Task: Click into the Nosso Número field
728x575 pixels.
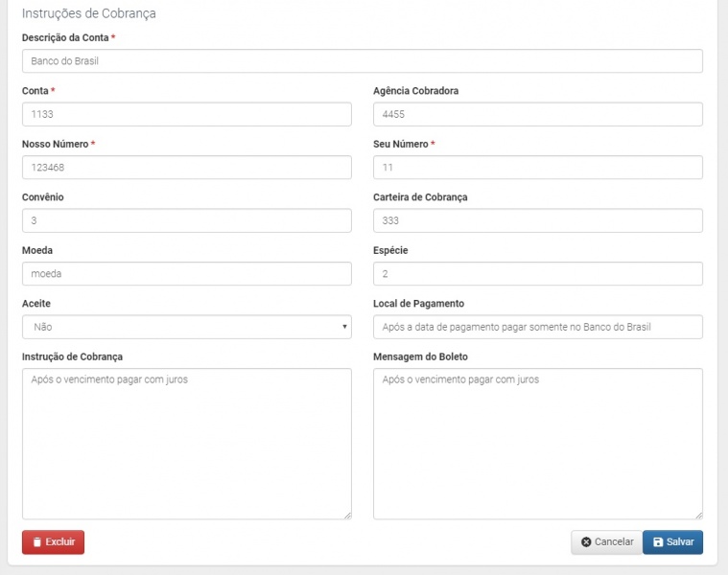Action: click(x=187, y=168)
